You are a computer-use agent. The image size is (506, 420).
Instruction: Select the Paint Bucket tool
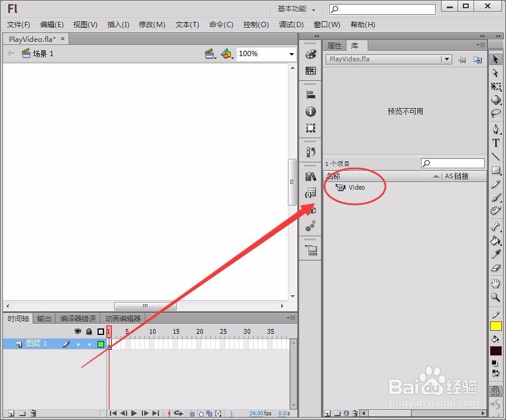click(495, 240)
